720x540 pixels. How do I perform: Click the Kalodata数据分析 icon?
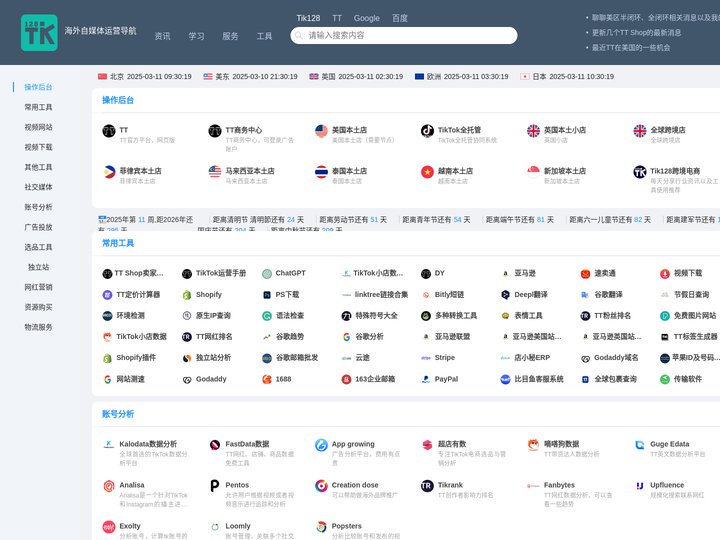(109, 444)
